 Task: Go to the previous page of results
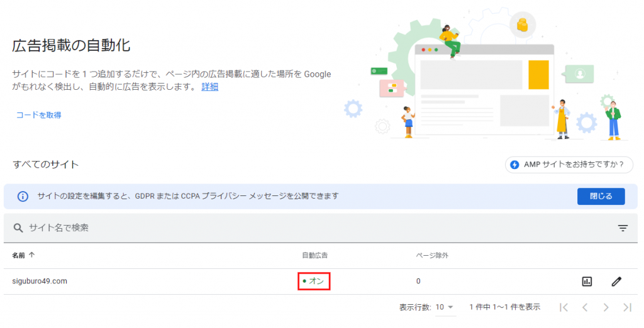point(585,307)
